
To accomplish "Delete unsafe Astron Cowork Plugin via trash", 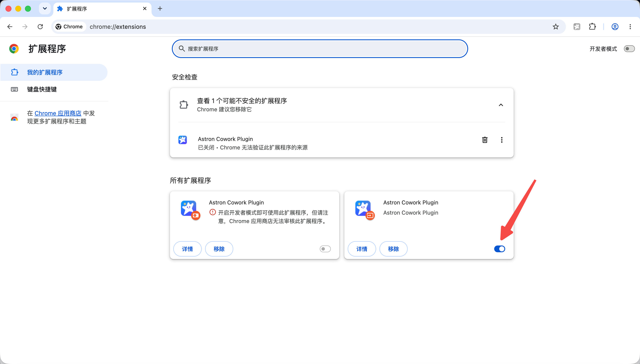I will tap(485, 140).
